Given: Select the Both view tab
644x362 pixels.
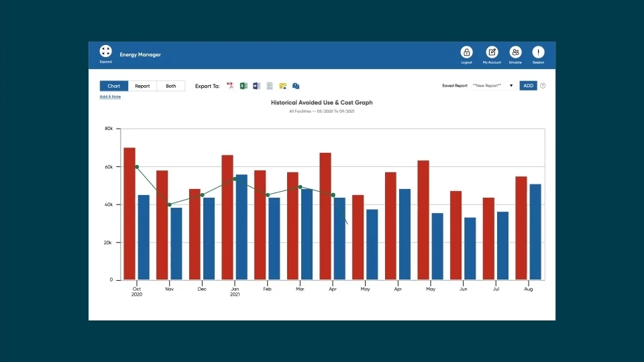Looking at the screenshot, I should coord(171,86).
